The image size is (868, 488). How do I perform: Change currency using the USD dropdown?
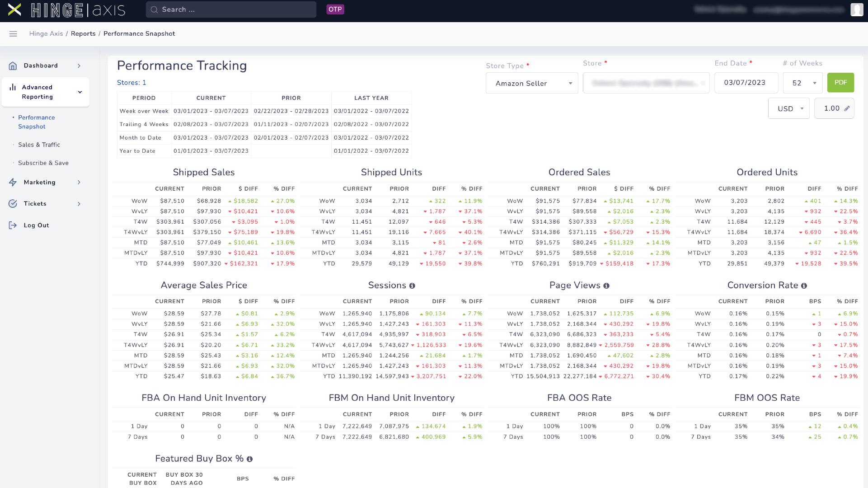point(788,108)
